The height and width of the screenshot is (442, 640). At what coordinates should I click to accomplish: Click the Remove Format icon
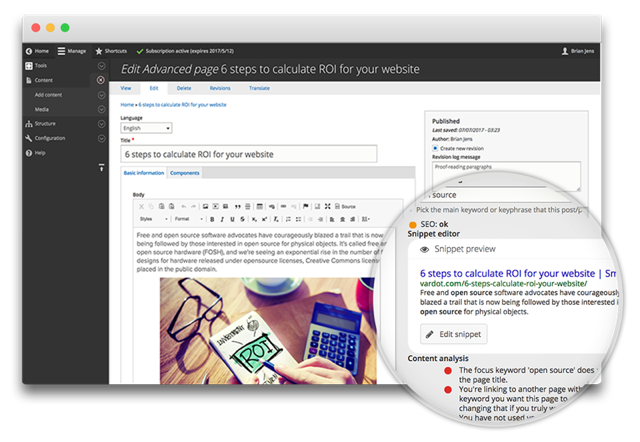(x=276, y=219)
